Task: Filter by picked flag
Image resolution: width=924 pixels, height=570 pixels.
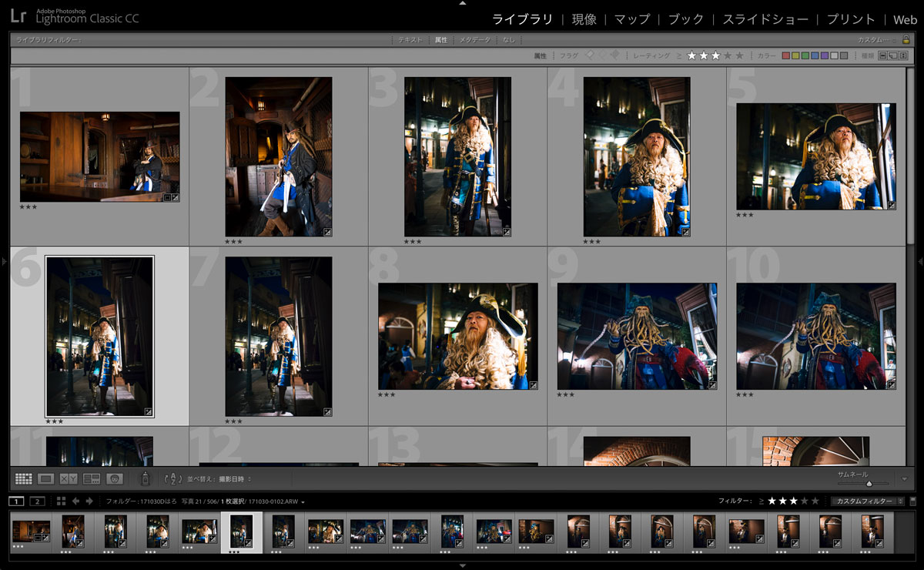Action: click(590, 55)
